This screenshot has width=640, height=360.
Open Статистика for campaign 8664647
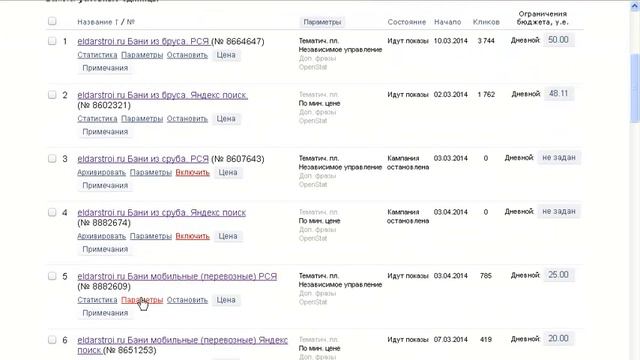(x=97, y=55)
